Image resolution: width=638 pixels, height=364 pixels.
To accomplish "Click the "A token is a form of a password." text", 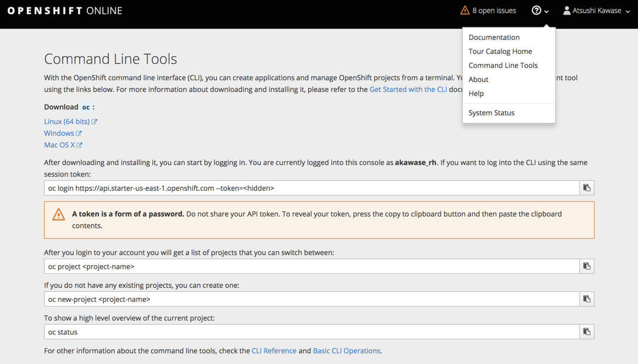I will [x=128, y=214].
